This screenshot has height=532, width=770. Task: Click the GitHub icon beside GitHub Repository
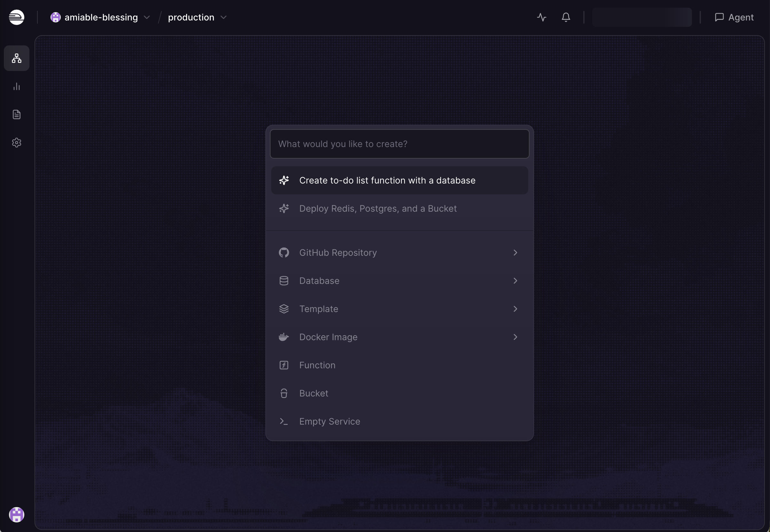coord(284,252)
